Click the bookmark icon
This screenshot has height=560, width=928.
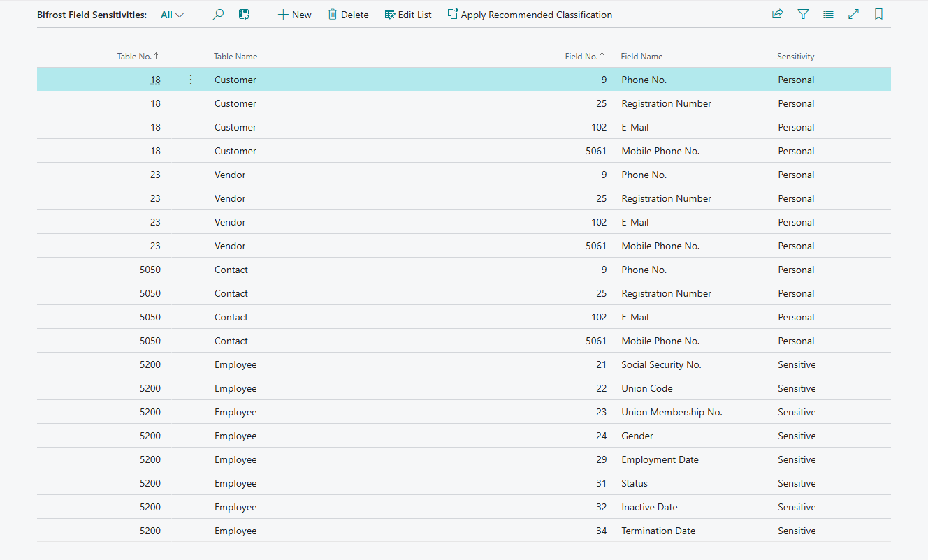click(878, 15)
